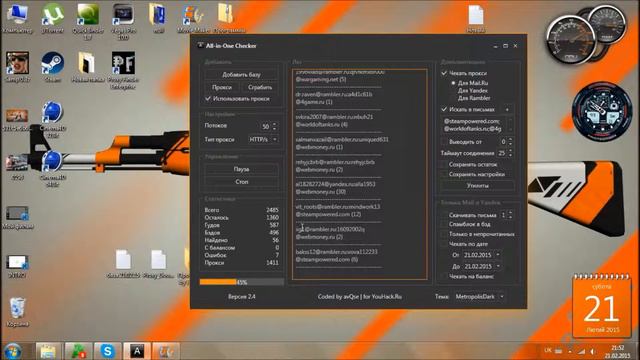Open Windows Explorer from the taskbar

(48, 351)
